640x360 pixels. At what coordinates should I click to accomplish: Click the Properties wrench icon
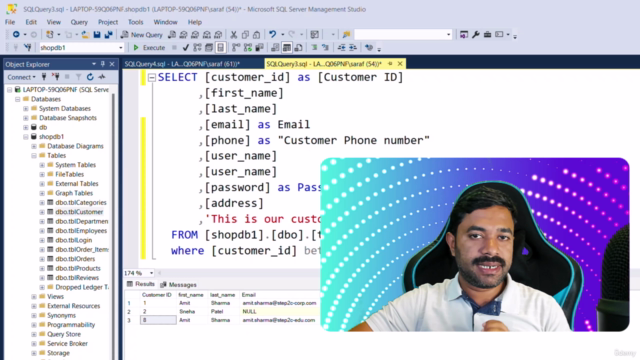pyautogui.click(x=476, y=35)
